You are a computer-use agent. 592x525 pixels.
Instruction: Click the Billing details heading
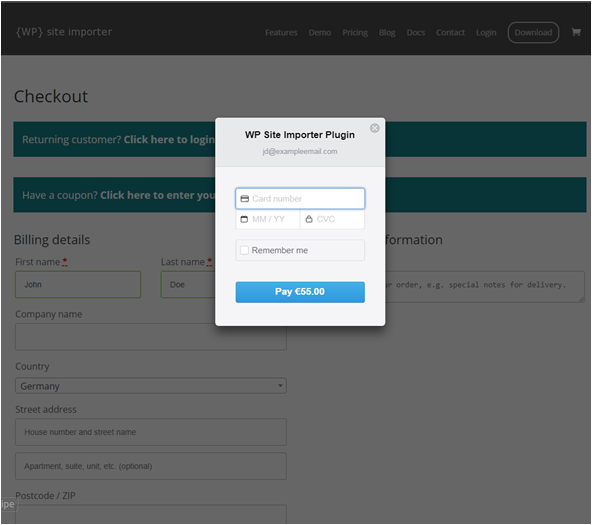pos(52,240)
